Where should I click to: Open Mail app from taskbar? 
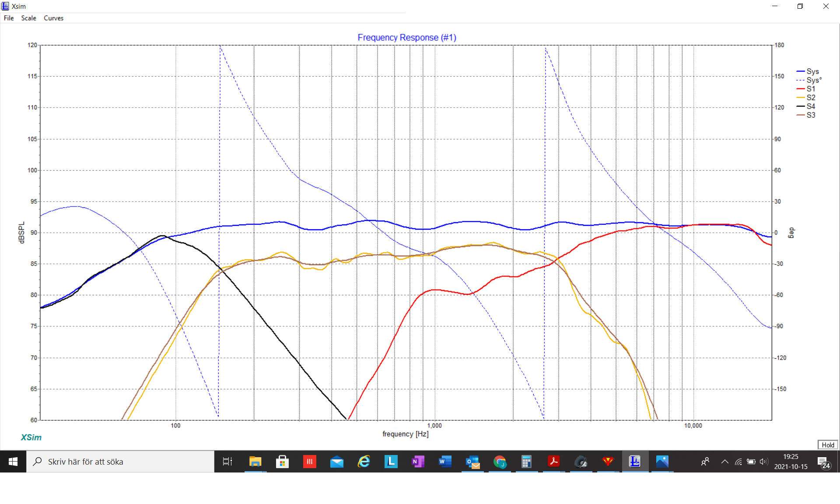click(337, 462)
